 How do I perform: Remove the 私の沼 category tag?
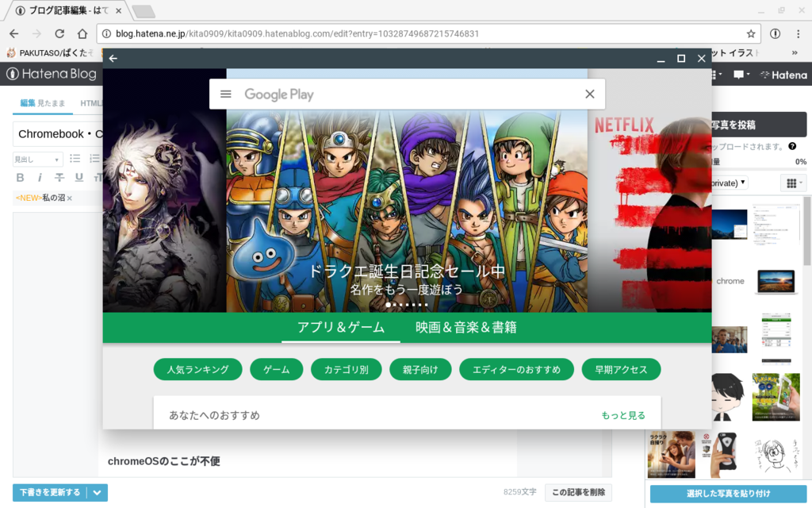pyautogui.click(x=70, y=198)
